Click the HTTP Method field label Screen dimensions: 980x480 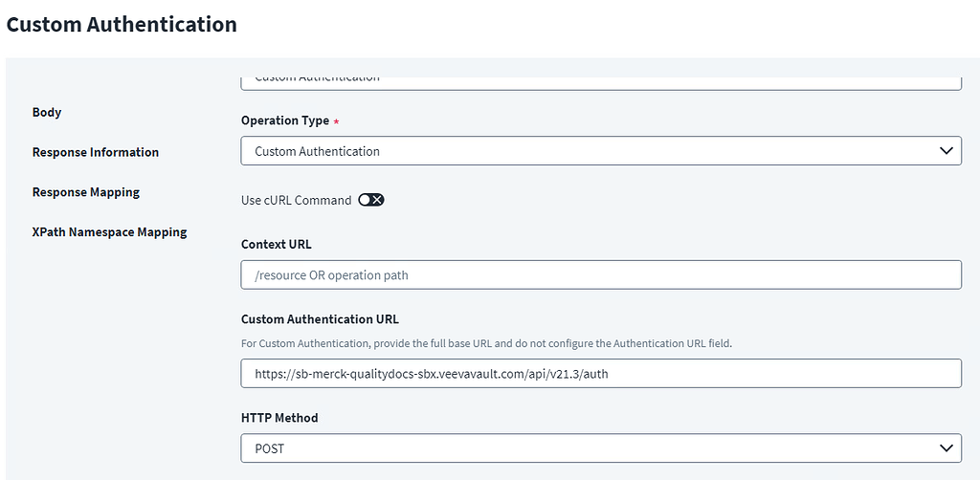[279, 418]
